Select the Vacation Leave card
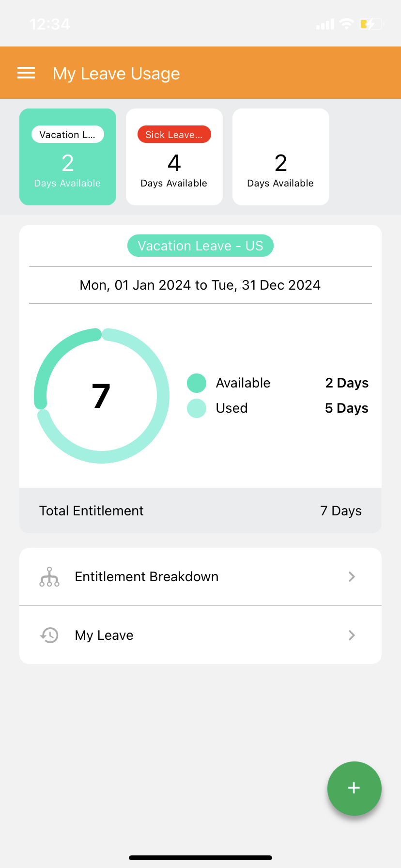The width and height of the screenshot is (401, 868). pos(68,157)
